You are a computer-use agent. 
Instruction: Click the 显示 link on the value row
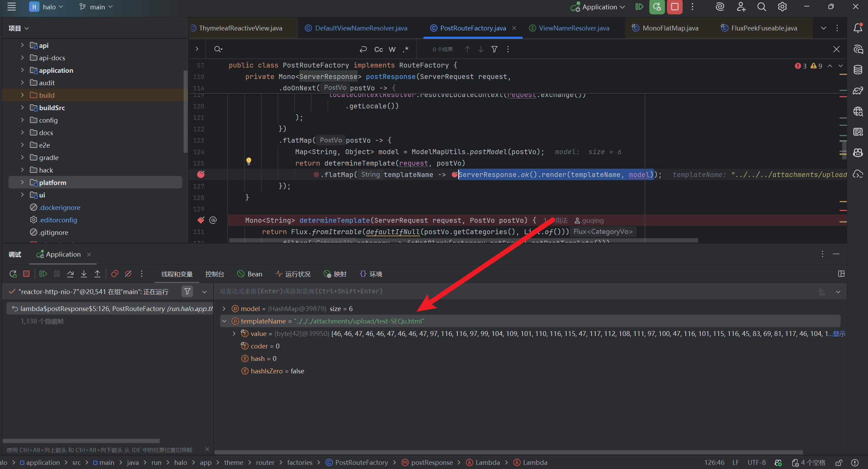839,334
